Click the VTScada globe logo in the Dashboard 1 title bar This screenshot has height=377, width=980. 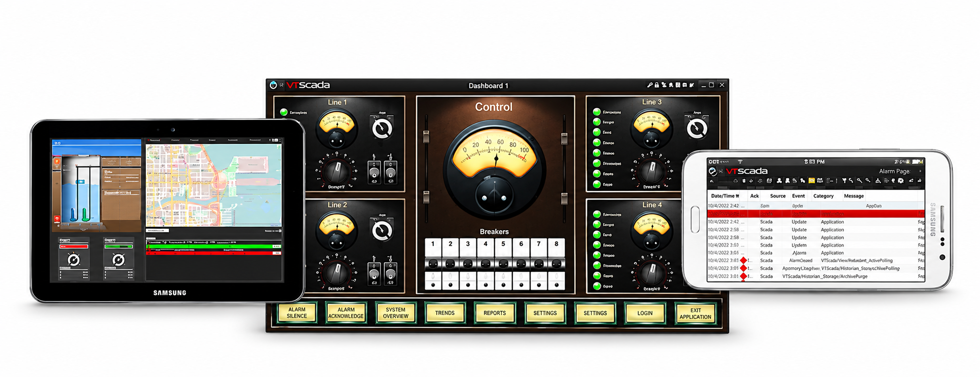[273, 85]
